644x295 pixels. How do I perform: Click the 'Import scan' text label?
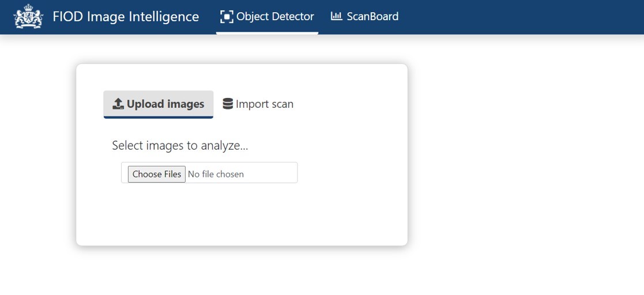pos(265,104)
